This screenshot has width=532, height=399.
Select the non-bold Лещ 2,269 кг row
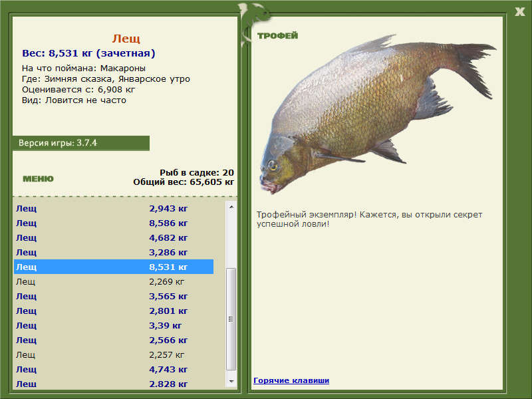pyautogui.click(x=113, y=281)
